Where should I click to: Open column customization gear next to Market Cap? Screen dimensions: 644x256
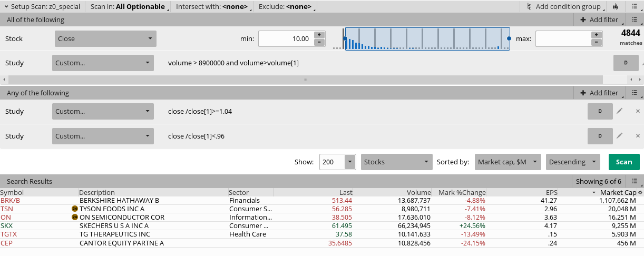[x=640, y=193]
